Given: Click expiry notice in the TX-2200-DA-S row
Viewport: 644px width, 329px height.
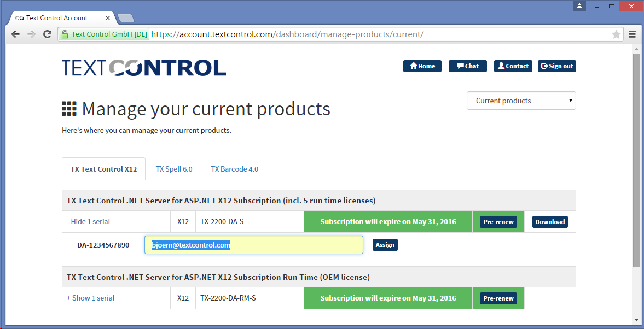Looking at the screenshot, I should tap(388, 221).
